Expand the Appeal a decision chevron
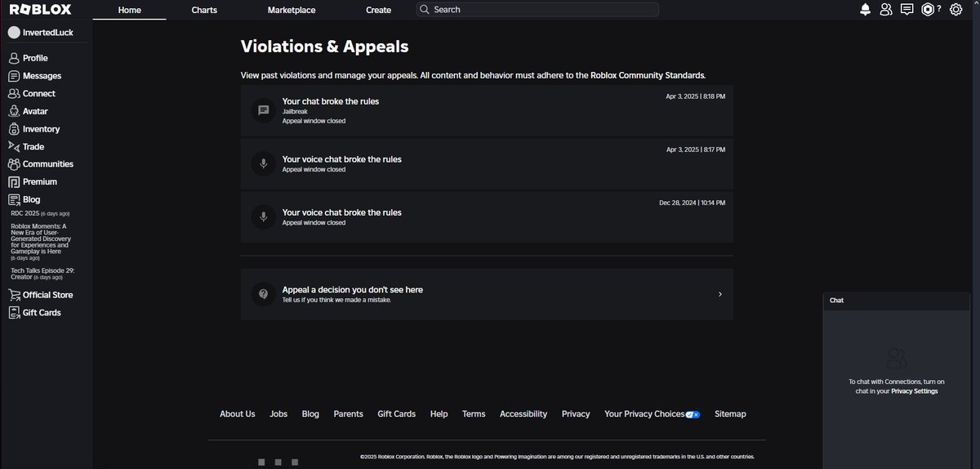The height and width of the screenshot is (469, 980). coord(719,294)
